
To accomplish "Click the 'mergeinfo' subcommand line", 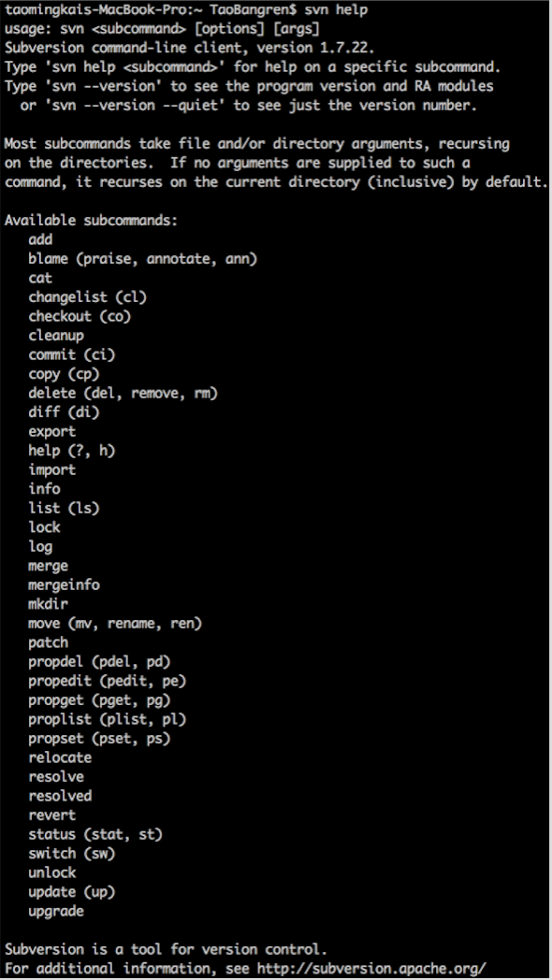I will coord(64,585).
